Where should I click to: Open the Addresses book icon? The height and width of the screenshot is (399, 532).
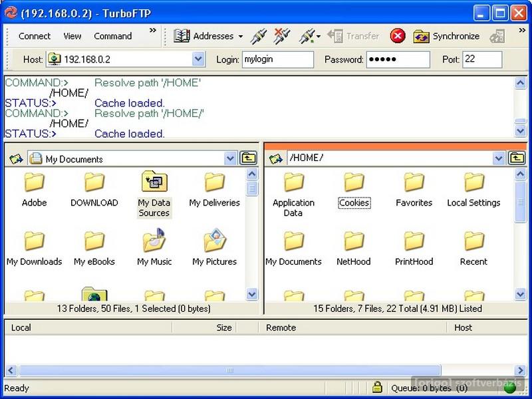[182, 36]
